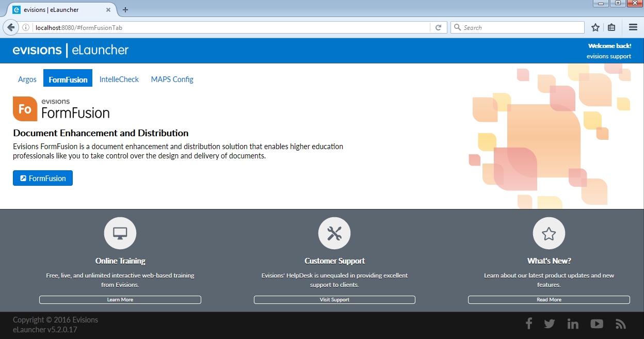Open the RSS feed icon
Image resolution: width=644 pixels, height=339 pixels.
(621, 324)
